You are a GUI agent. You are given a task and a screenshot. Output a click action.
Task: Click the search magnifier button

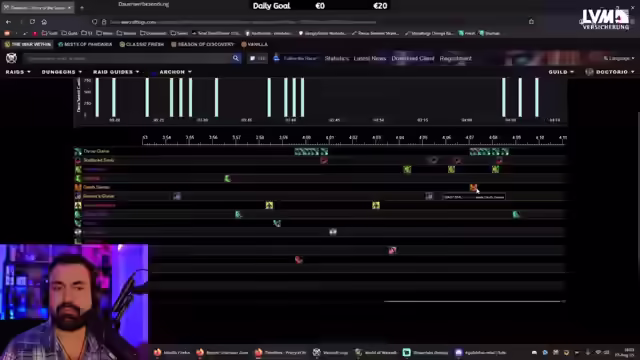236,58
